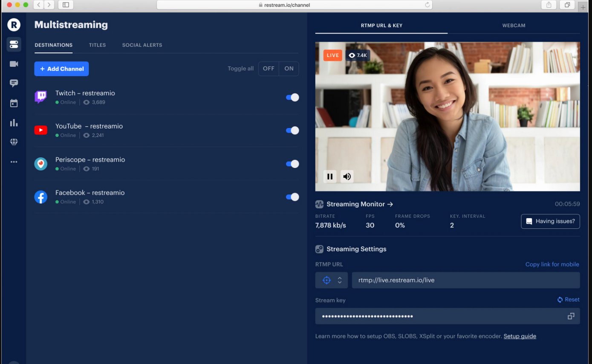The width and height of the screenshot is (592, 364).
Task: Open the SOCIAL ALERTS tab
Action: pyautogui.click(x=142, y=45)
